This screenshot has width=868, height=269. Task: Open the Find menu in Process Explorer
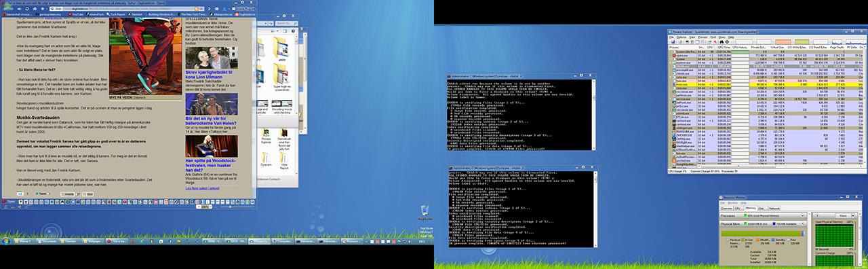coord(713,37)
